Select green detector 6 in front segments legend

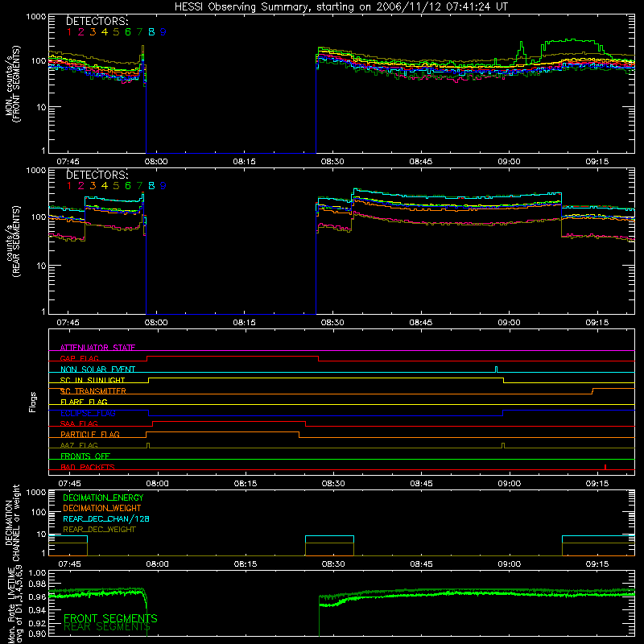(128, 32)
